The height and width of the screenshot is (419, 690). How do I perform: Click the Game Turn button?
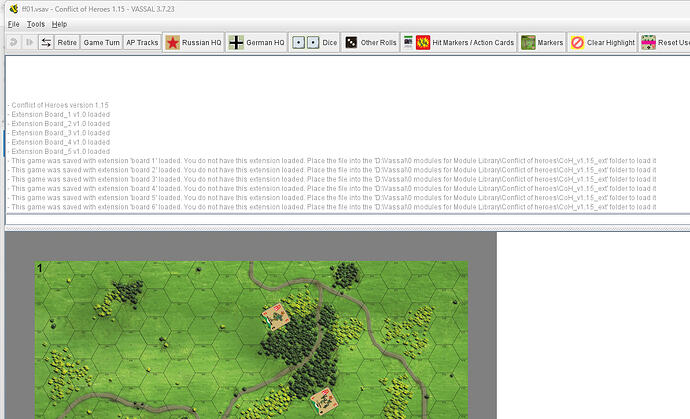pos(101,42)
